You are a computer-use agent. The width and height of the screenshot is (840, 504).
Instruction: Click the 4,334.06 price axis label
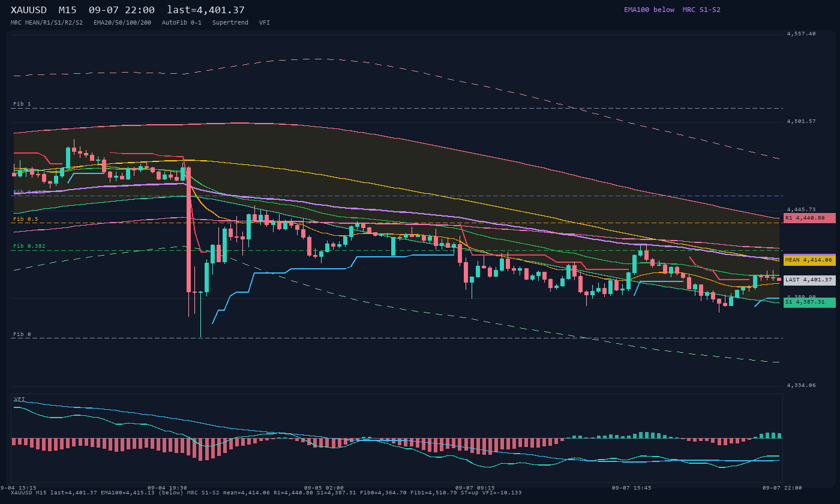[802, 385]
